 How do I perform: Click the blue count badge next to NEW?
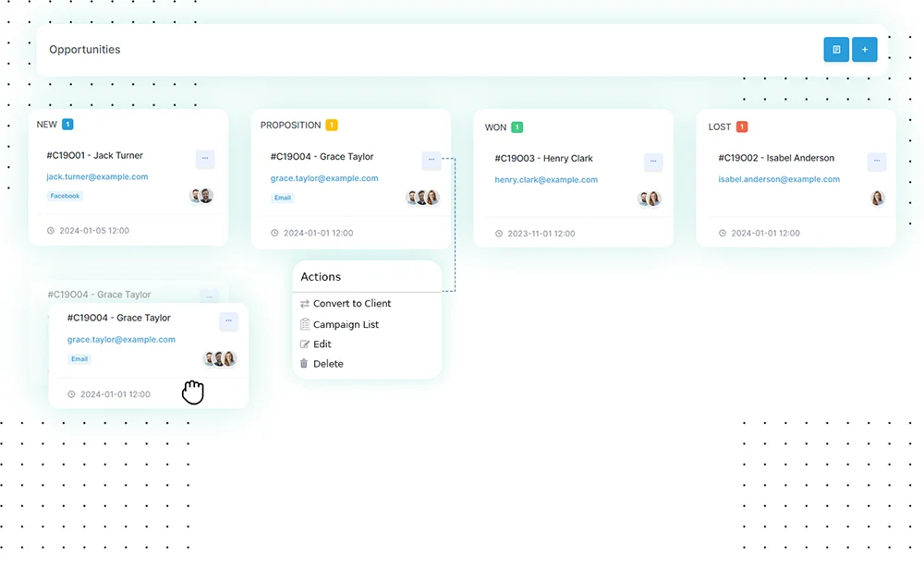[68, 125]
